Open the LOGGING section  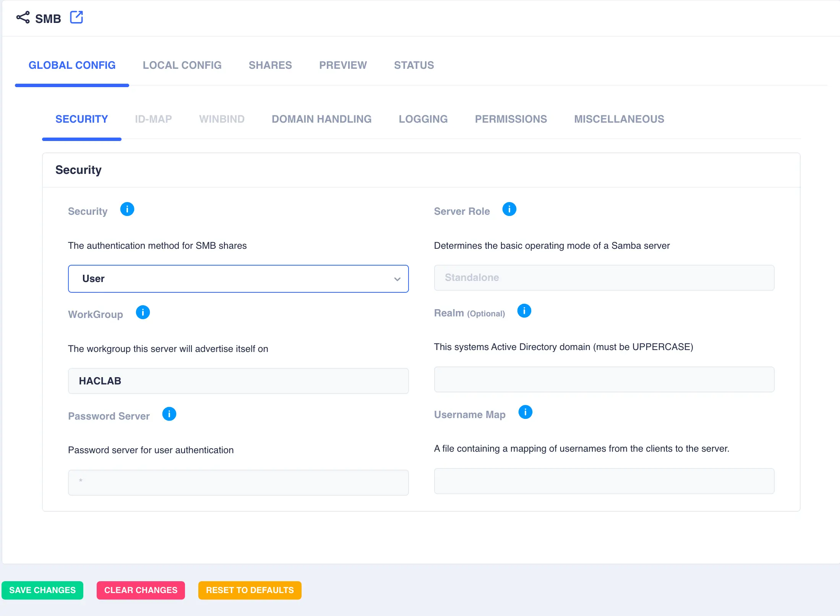click(423, 119)
